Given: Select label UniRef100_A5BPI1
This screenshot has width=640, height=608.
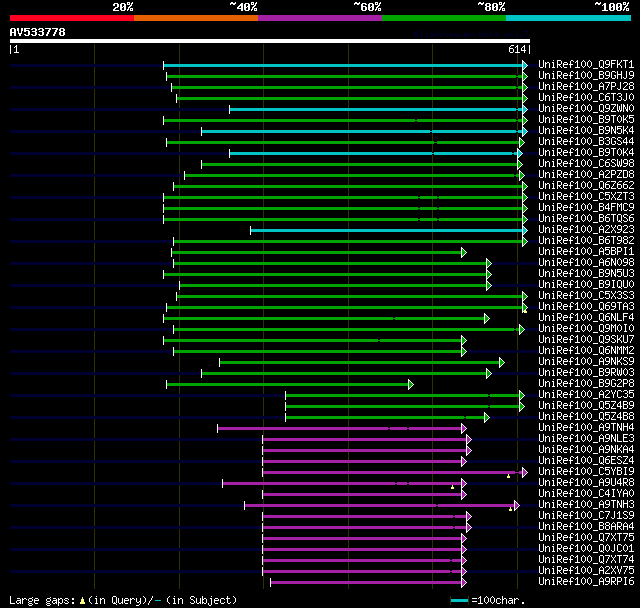Looking at the screenshot, I should (586, 252).
